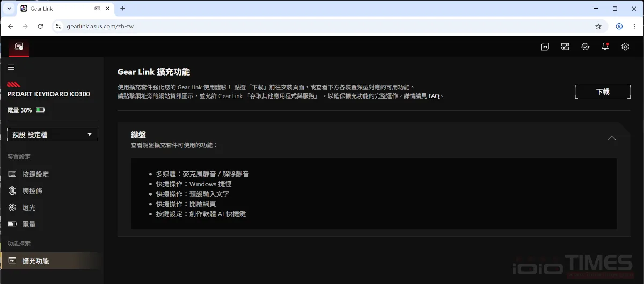Click the keyboard icon beside 按鍵設定
Screen dimensions: 644x284
tap(12, 174)
